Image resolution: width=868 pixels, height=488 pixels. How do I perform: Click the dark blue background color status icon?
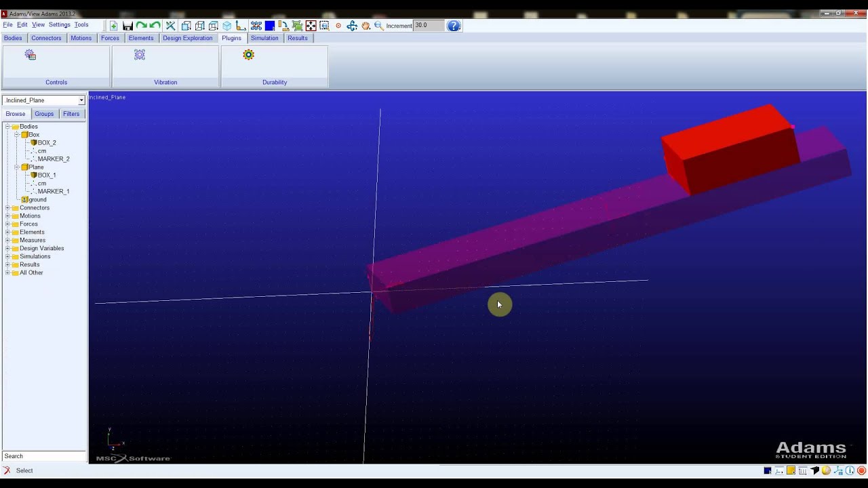768,470
